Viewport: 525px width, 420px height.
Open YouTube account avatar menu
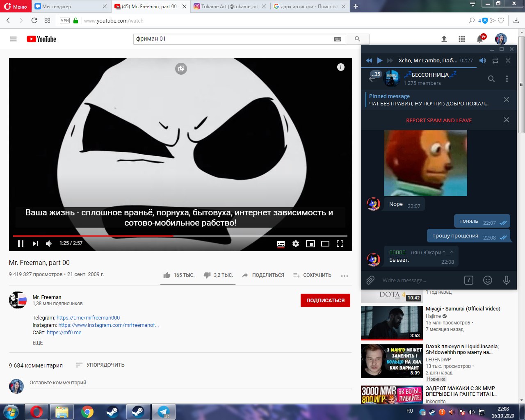coord(501,39)
